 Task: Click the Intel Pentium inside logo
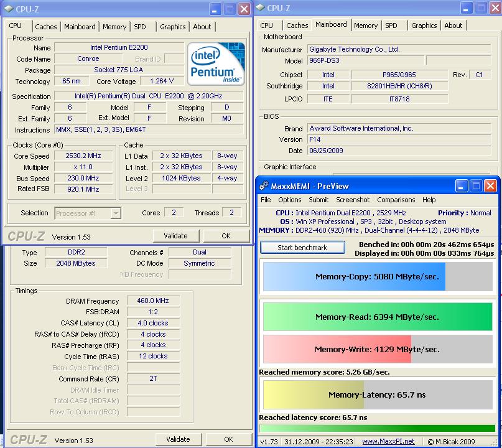click(216, 63)
